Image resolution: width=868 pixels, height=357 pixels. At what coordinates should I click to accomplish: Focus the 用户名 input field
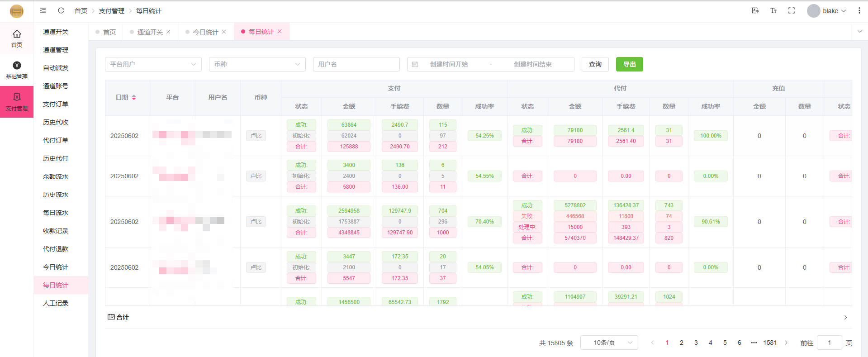(356, 64)
